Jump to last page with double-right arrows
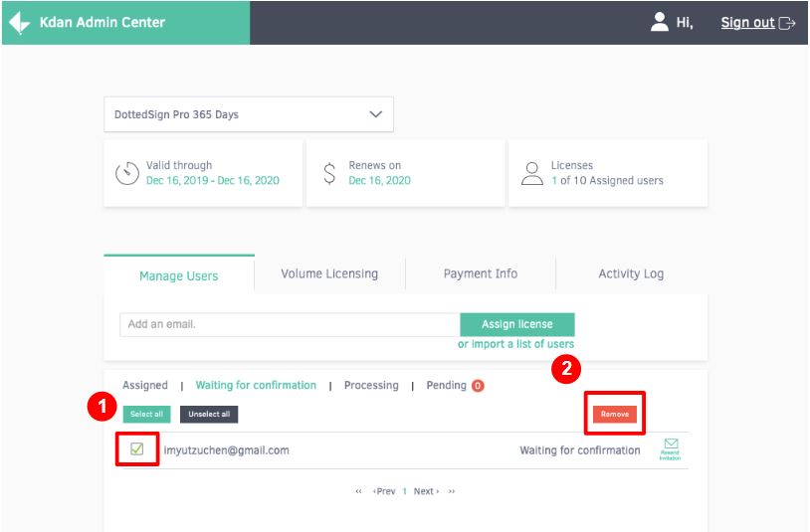This screenshot has width=810, height=532. [452, 491]
